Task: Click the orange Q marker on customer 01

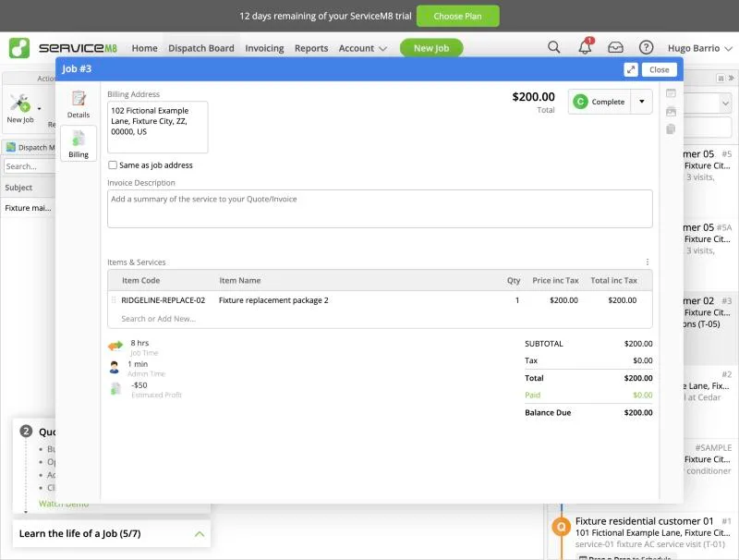Action: (x=562, y=527)
